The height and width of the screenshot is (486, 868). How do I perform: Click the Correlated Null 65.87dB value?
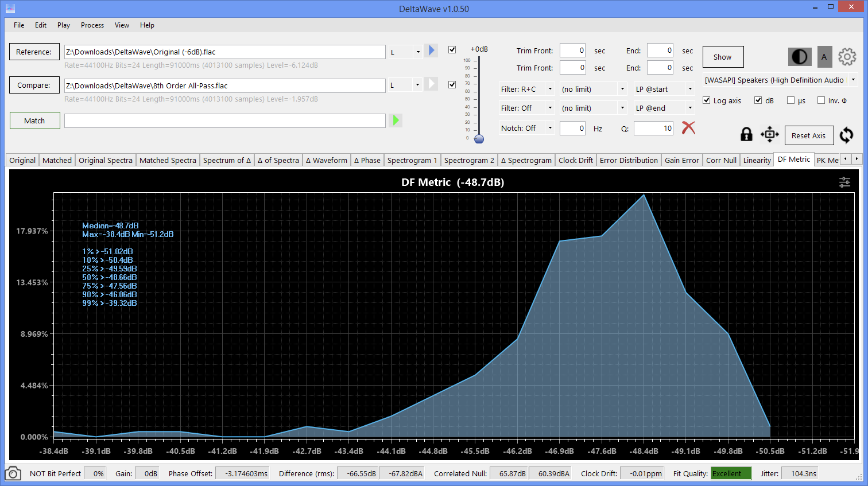point(509,473)
